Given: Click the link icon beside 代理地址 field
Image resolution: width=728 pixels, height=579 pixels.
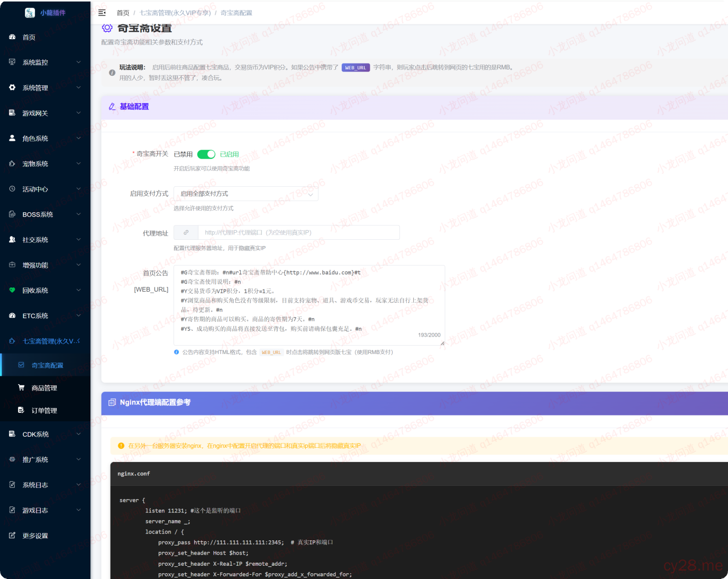Looking at the screenshot, I should pyautogui.click(x=186, y=232).
